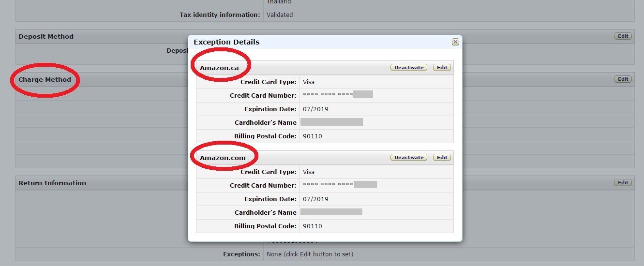Click Billing Postal Code label under Amazon.ca
The image size is (644, 266).
[265, 136]
